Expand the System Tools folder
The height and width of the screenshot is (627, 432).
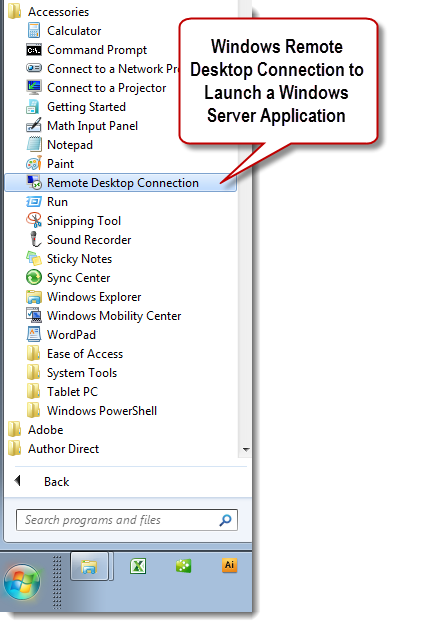point(34,372)
